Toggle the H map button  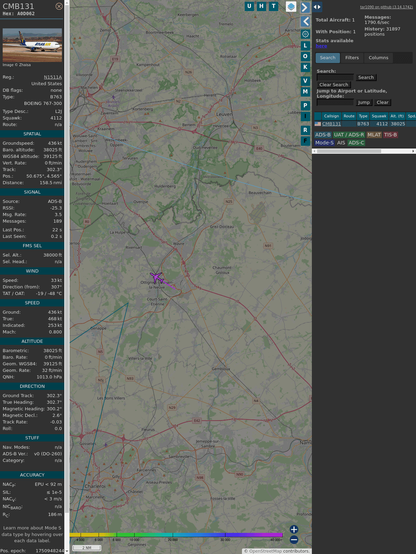[x=262, y=6]
